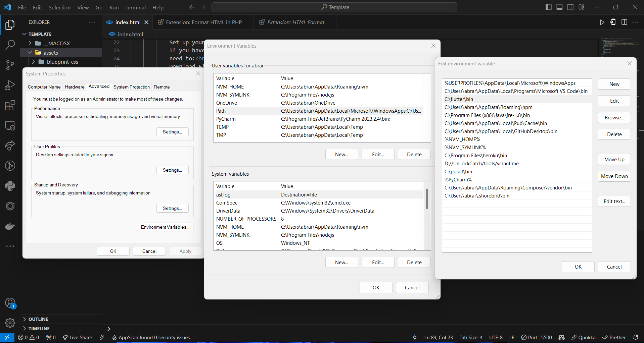The height and width of the screenshot is (343, 644).
Task: Open the Accounts menu icon
Action: pyautogui.click(x=10, y=303)
